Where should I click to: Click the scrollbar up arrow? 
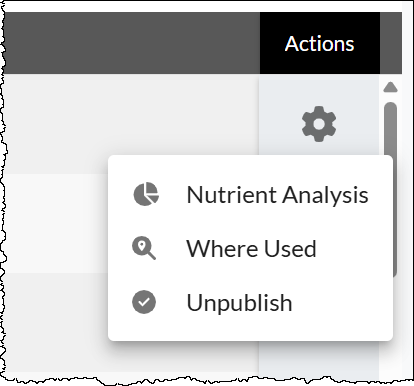point(390,87)
